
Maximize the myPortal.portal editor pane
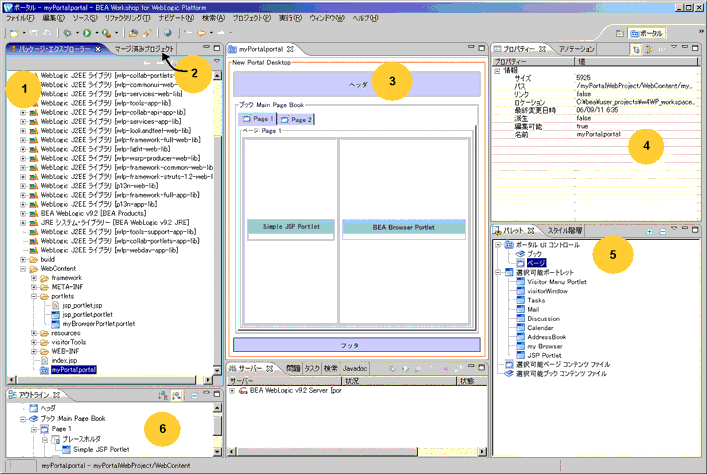pos(482,47)
